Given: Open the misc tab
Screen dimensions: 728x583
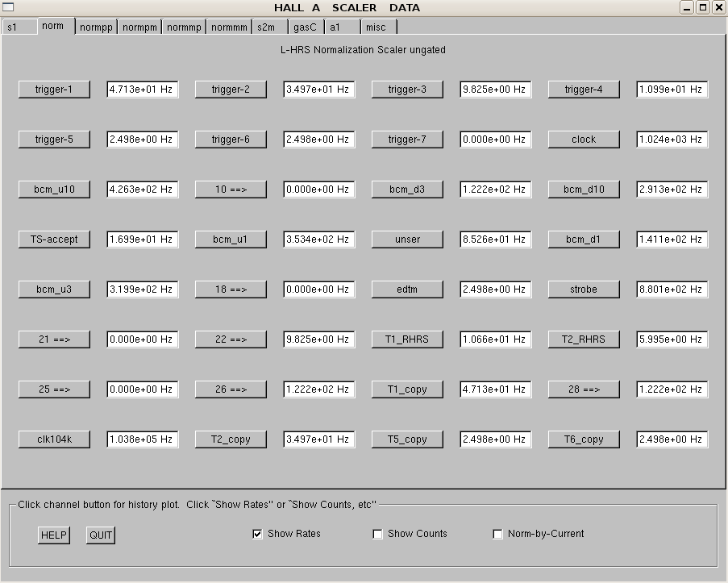Looking at the screenshot, I should [379, 27].
